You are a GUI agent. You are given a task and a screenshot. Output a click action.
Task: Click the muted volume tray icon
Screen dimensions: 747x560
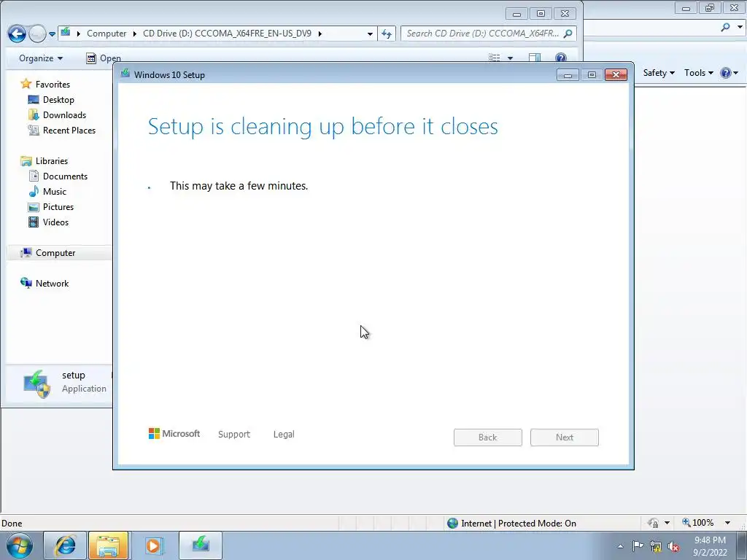pyautogui.click(x=673, y=547)
